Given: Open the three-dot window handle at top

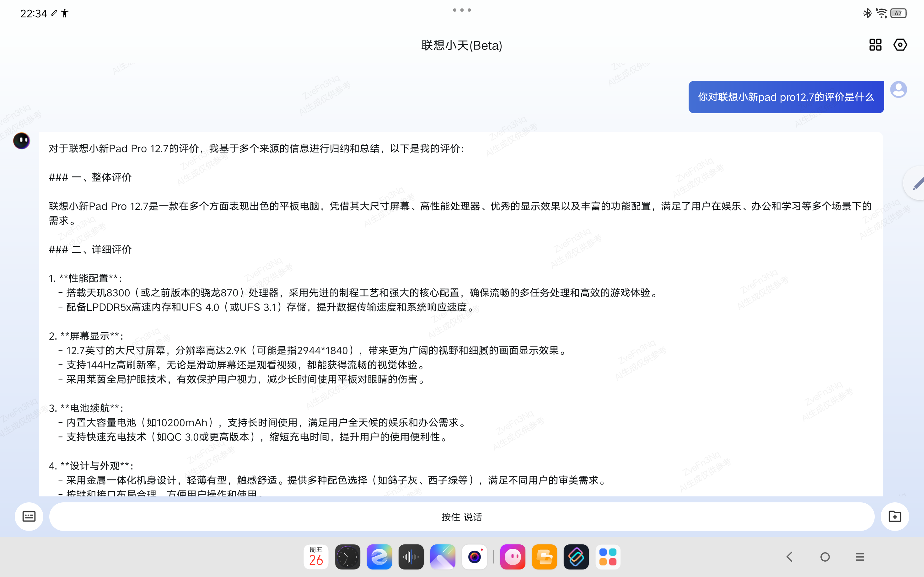Looking at the screenshot, I should [x=462, y=10].
